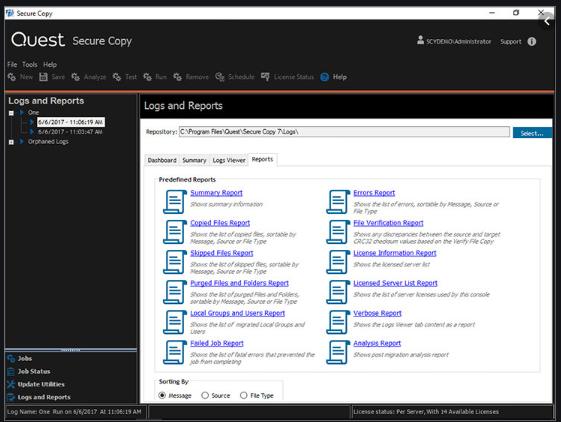Image resolution: width=561 pixels, height=422 pixels.
Task: Click the Job Status list icon
Action: tap(11, 372)
